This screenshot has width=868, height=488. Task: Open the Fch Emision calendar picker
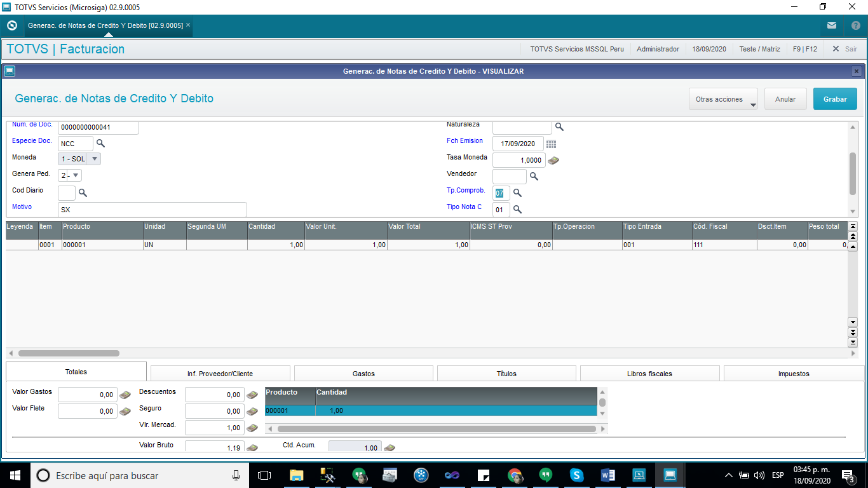click(551, 144)
